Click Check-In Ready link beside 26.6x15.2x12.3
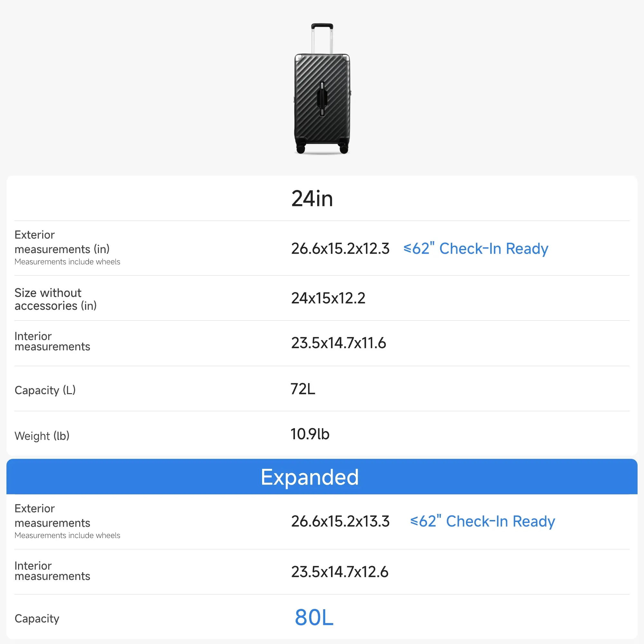Viewport: 644px width, 644px height. coord(476,249)
